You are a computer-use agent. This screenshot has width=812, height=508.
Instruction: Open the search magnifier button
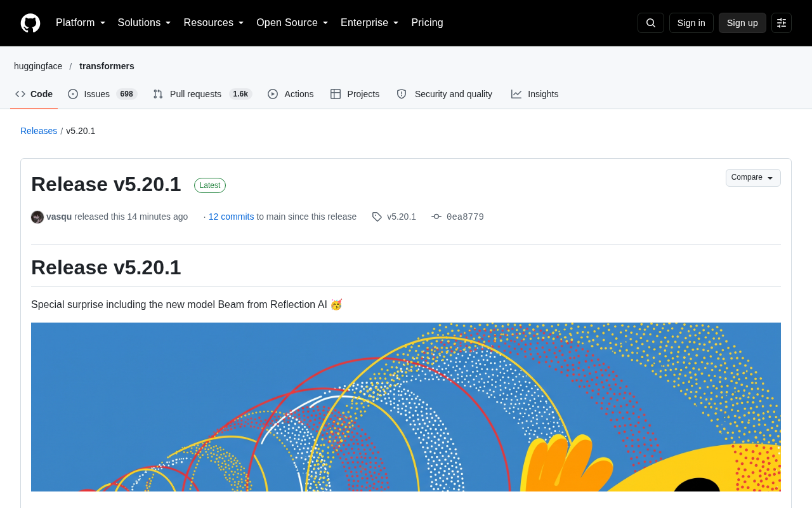651,23
